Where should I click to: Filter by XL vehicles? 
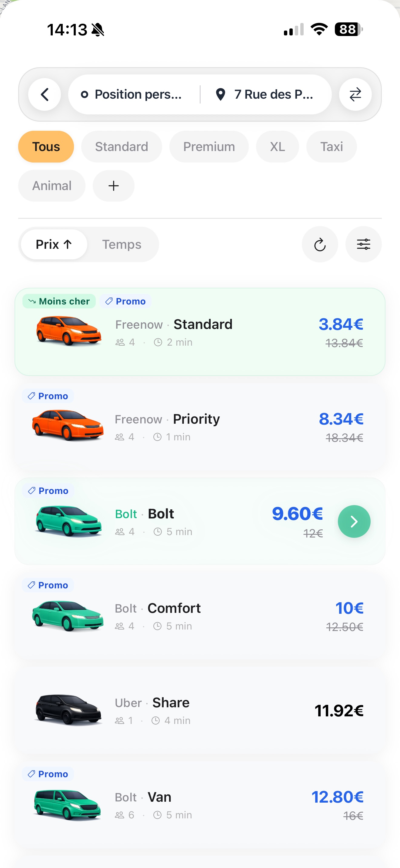277,146
